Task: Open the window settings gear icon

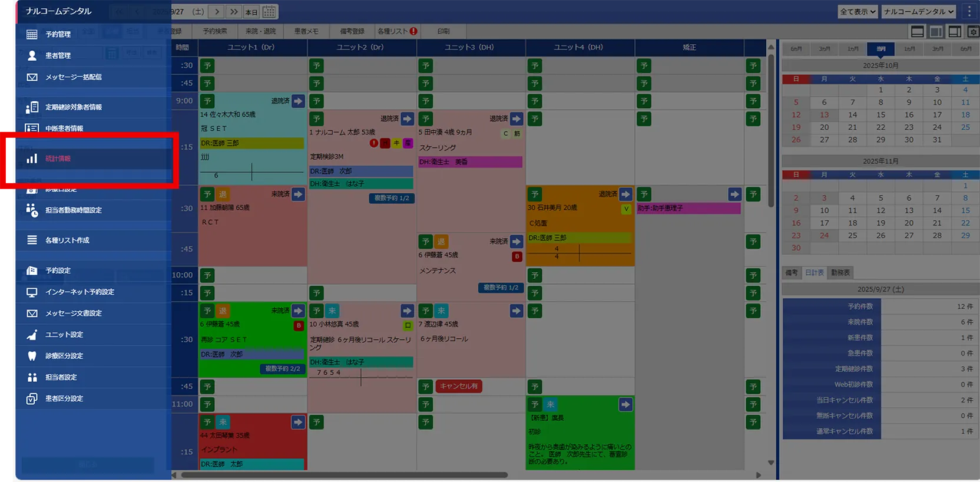Action: click(x=973, y=32)
